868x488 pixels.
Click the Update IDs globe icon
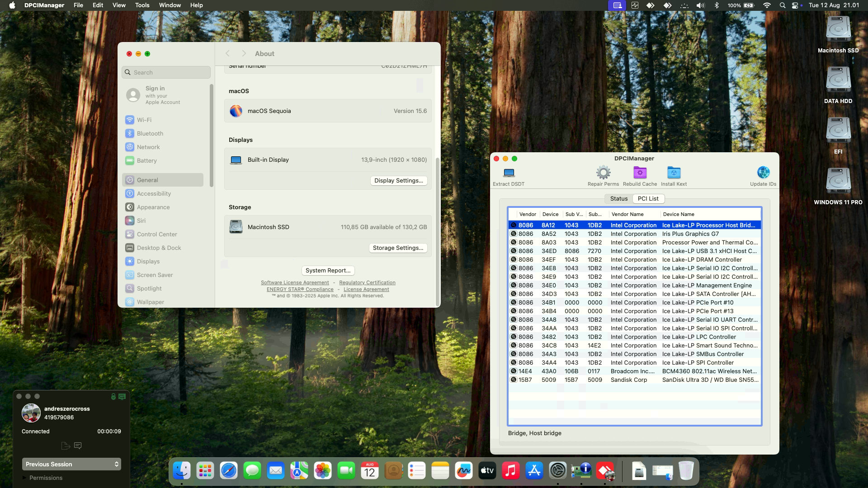pyautogui.click(x=763, y=173)
